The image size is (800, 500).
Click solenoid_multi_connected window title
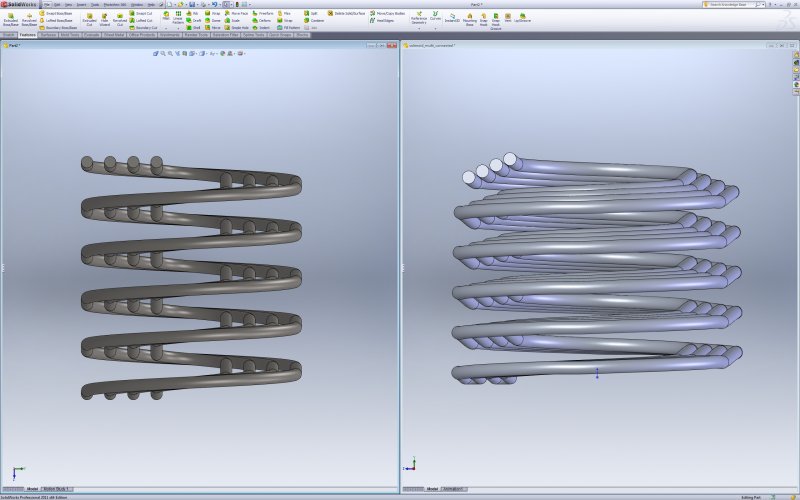(x=432, y=45)
